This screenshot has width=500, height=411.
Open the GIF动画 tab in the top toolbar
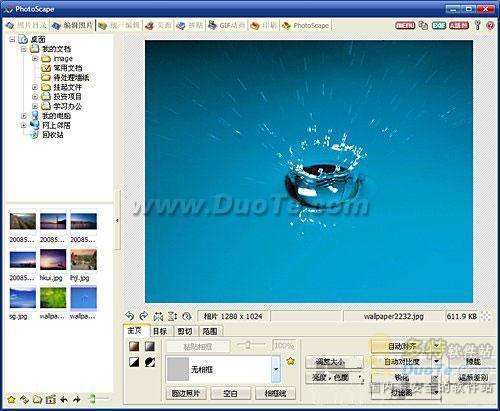[227, 25]
